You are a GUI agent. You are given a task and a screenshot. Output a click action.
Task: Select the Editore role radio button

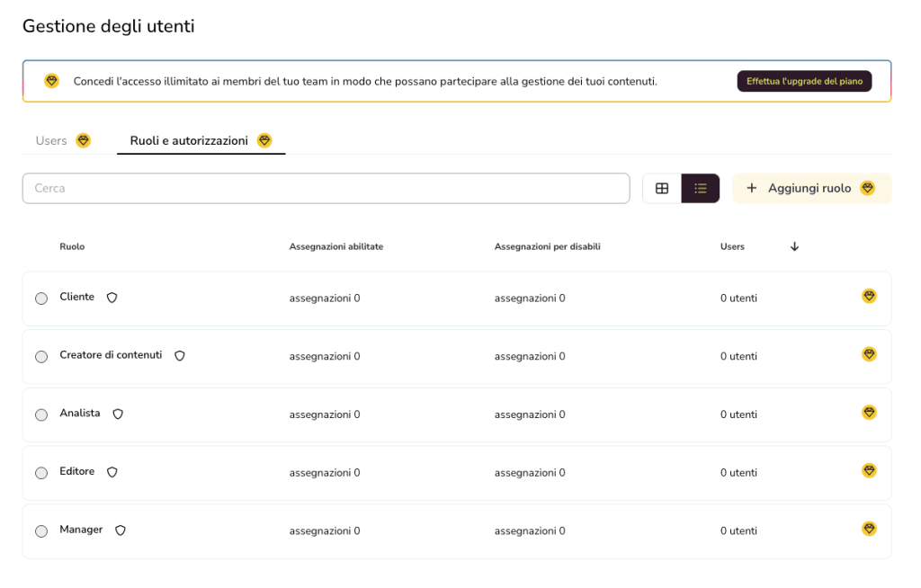[41, 473]
